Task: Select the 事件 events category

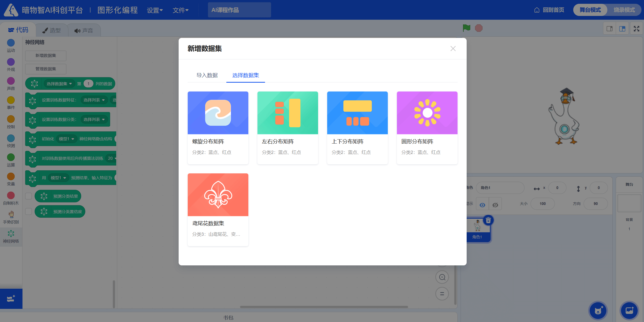Action: click(11, 103)
